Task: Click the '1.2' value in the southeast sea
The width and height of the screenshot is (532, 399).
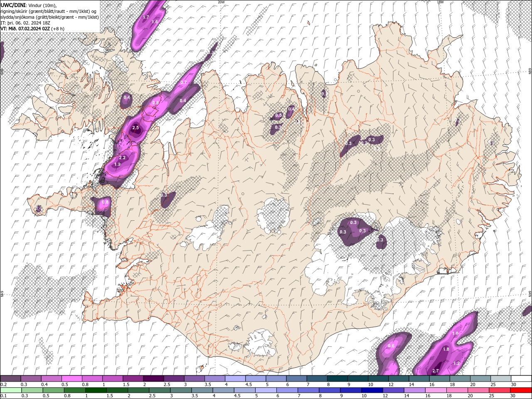Action: 456,364
